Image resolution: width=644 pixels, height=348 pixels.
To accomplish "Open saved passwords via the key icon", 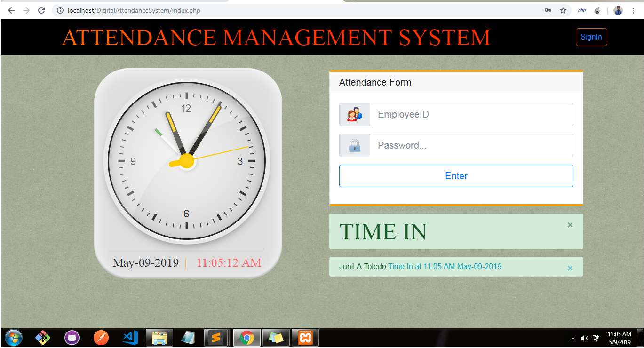I will pos(548,10).
